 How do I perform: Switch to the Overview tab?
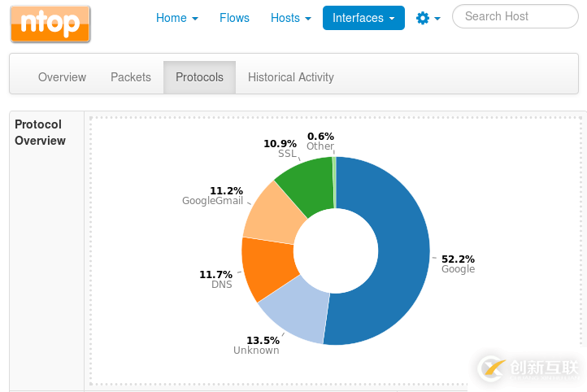[62, 77]
